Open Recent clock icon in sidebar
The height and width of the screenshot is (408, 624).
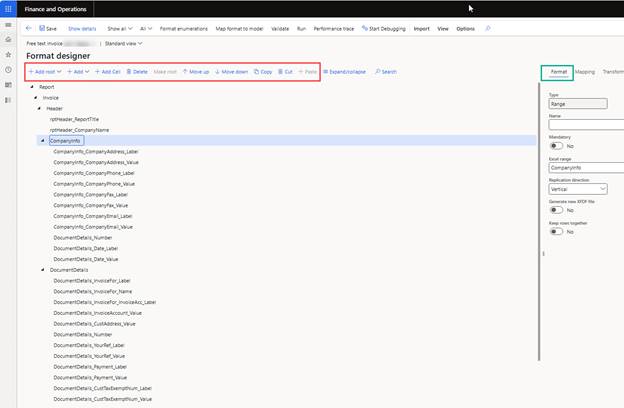click(x=8, y=70)
